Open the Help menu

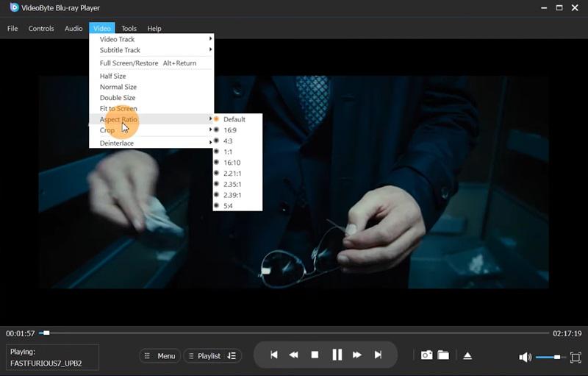point(154,29)
